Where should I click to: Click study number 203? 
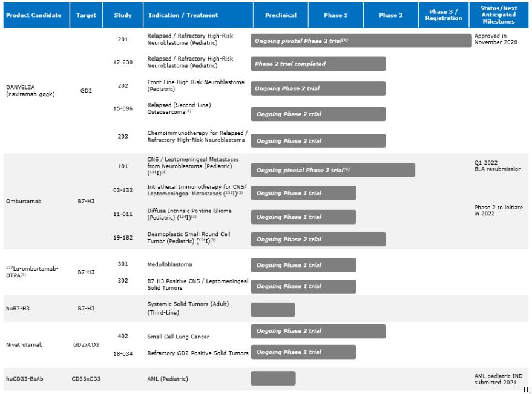123,136
